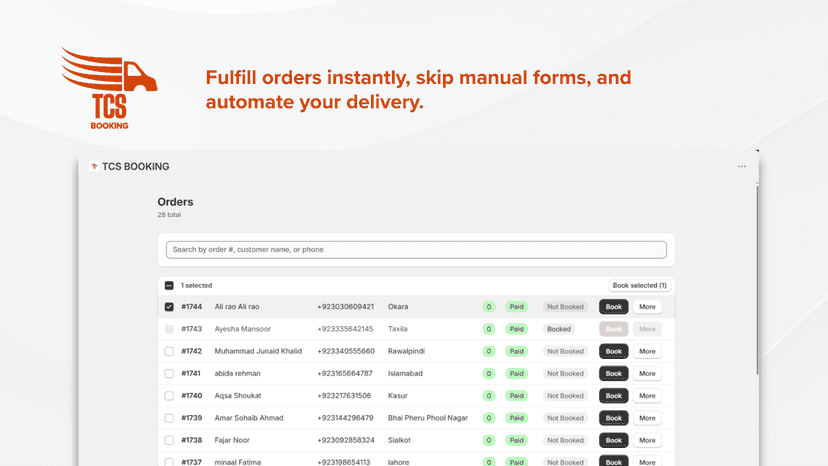Click the disabled checkbox for order #1743
The height and width of the screenshot is (466, 828).
[x=169, y=329]
